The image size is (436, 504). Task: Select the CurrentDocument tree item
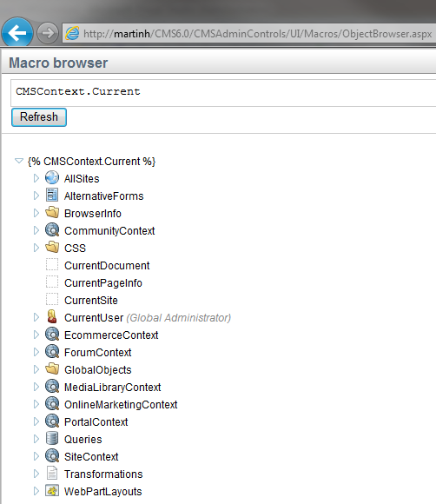click(107, 266)
